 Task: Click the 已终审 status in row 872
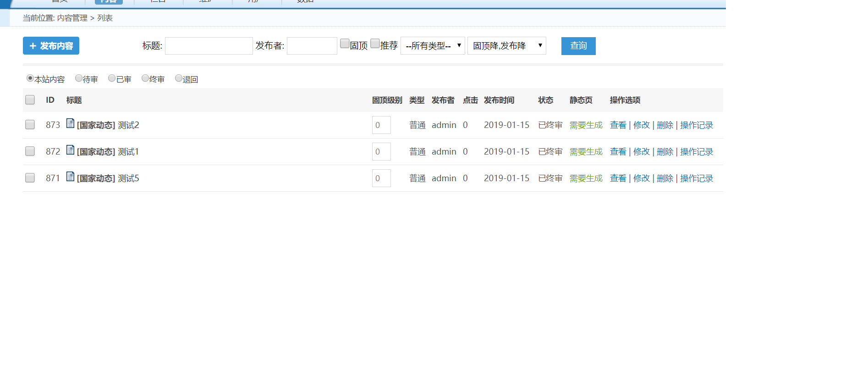tap(550, 152)
